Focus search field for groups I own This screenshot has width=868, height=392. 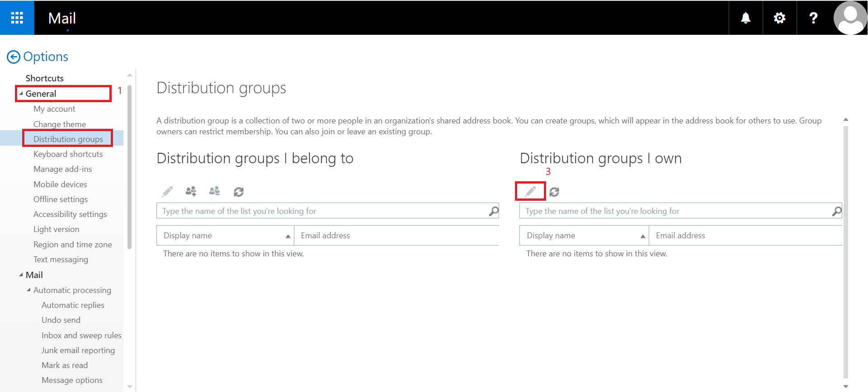(x=675, y=211)
